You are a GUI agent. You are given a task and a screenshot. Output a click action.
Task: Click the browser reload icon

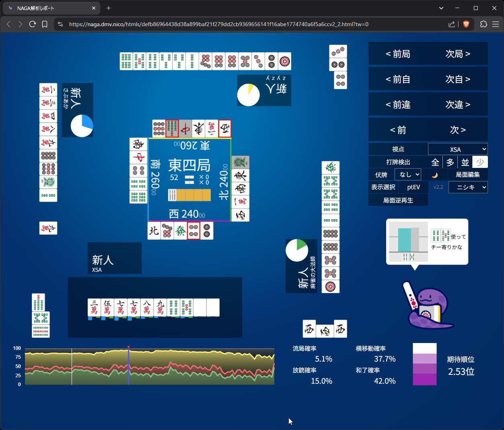tap(33, 24)
